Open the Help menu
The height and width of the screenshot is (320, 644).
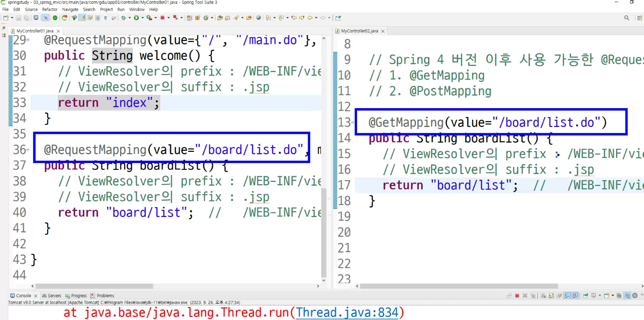154,9
